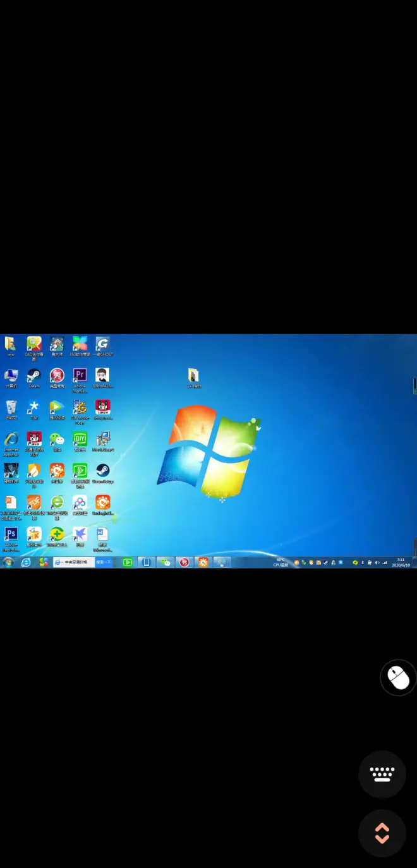
Task: Launch Adobe Photoshop desktop shortcut
Action: [11, 539]
